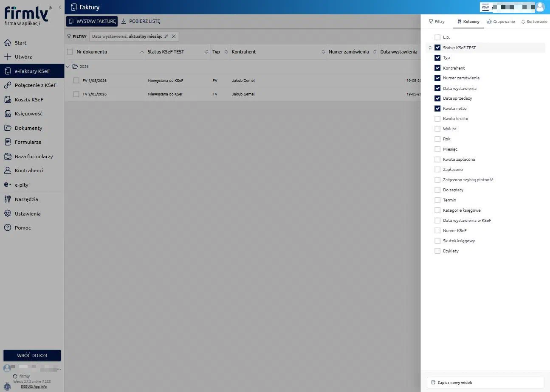Select the FV 2/05/2026 row checkbox
The height and width of the screenshot is (392, 550).
[x=76, y=94]
